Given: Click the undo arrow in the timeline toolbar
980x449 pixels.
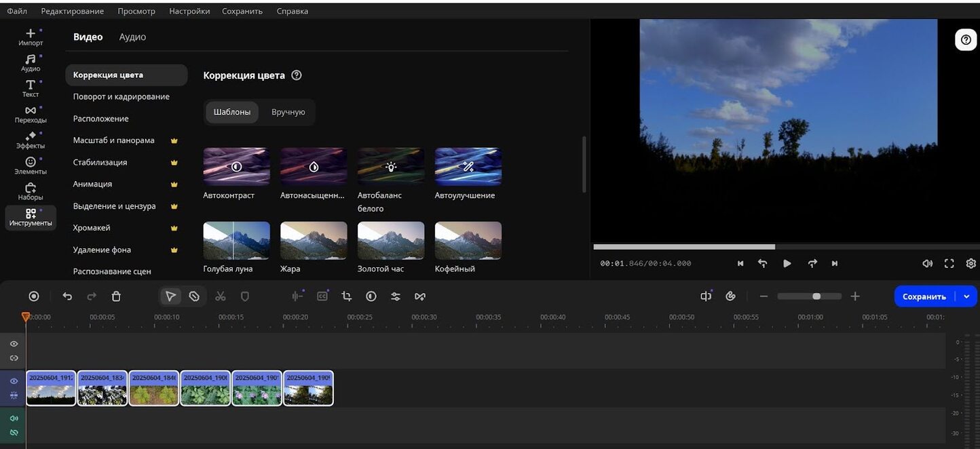Looking at the screenshot, I should click(x=67, y=296).
